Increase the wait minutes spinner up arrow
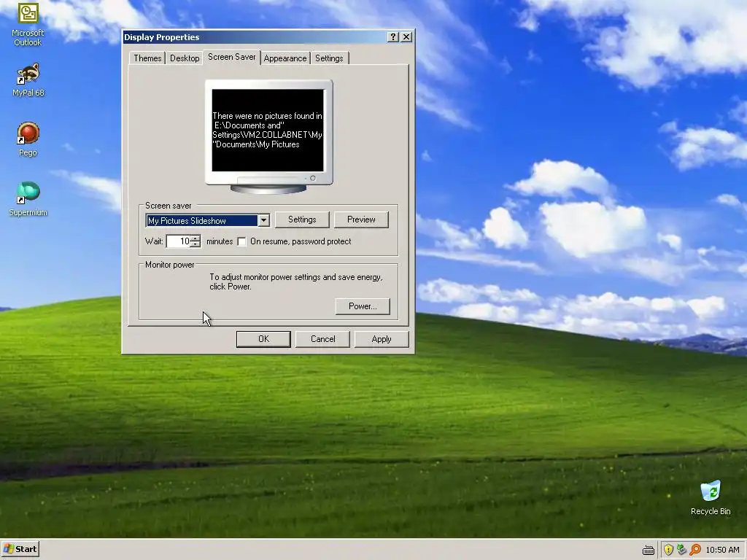Screen dimensions: 747x560 [x=196, y=238]
